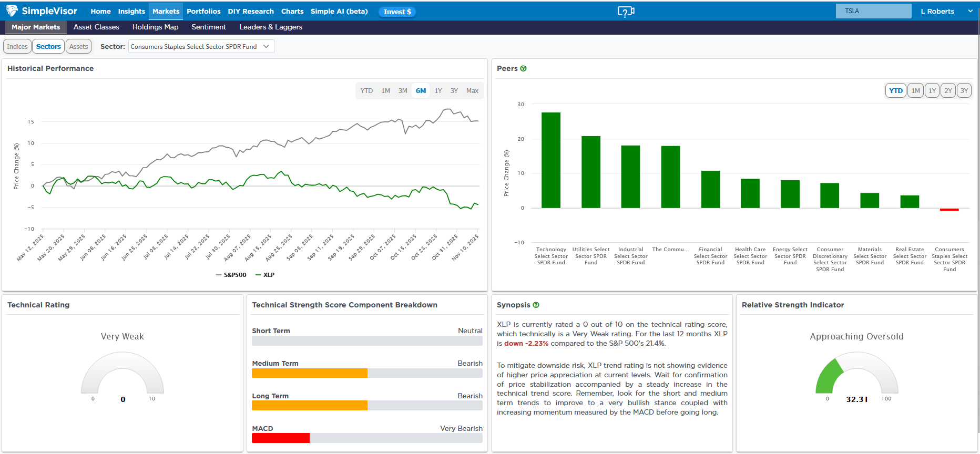Click the Technology Select Sector bar
This screenshot has height=454, width=980.
click(x=550, y=160)
